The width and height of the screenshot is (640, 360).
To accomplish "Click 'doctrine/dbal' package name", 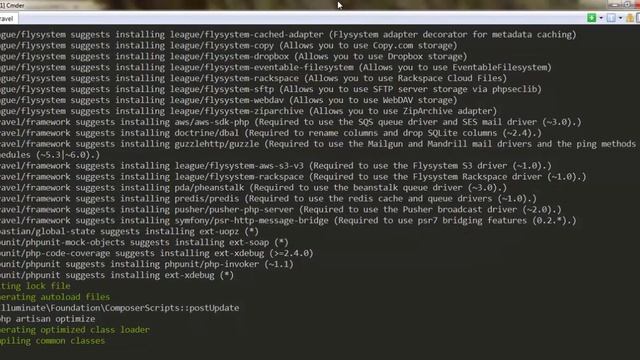I will tap(207, 133).
